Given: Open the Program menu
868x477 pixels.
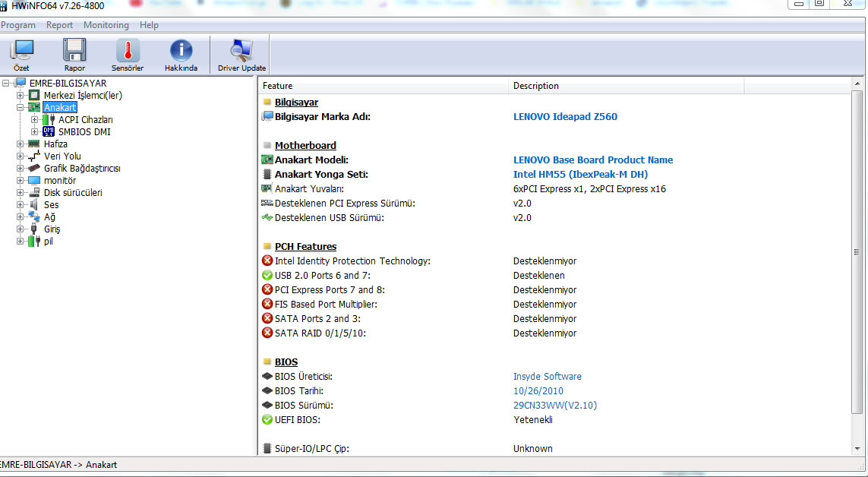Looking at the screenshot, I should [17, 25].
